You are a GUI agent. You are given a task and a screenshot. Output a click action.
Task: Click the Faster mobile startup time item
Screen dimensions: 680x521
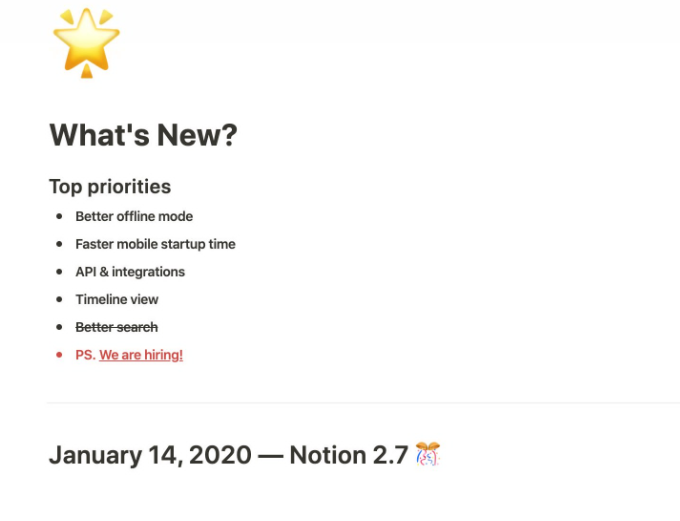point(155,244)
